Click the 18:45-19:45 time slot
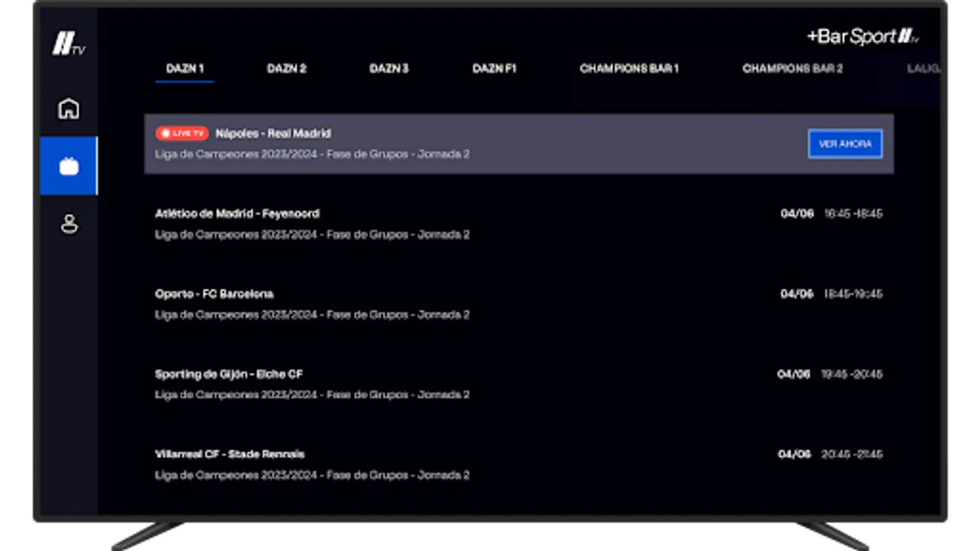Screen dimensions: 980x551 point(853,294)
